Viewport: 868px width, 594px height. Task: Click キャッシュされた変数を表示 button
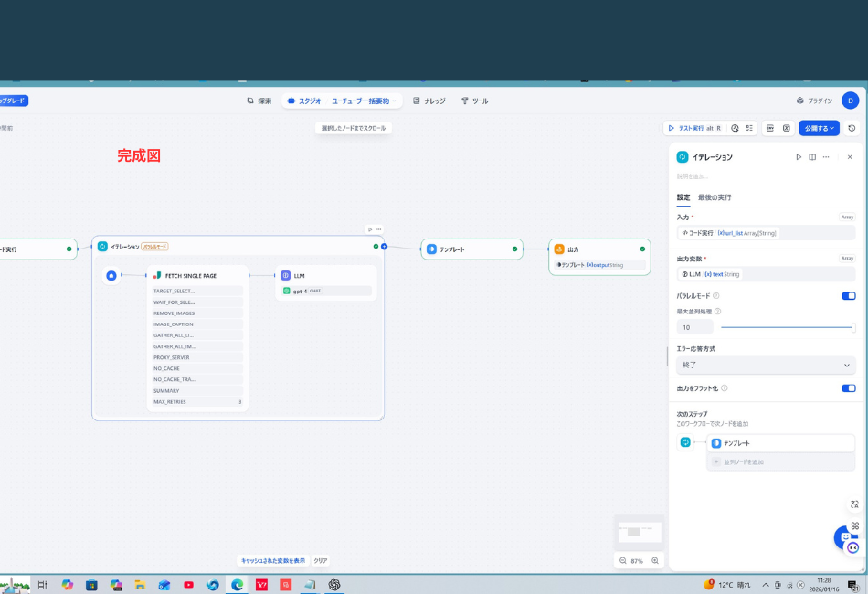tap(272, 561)
